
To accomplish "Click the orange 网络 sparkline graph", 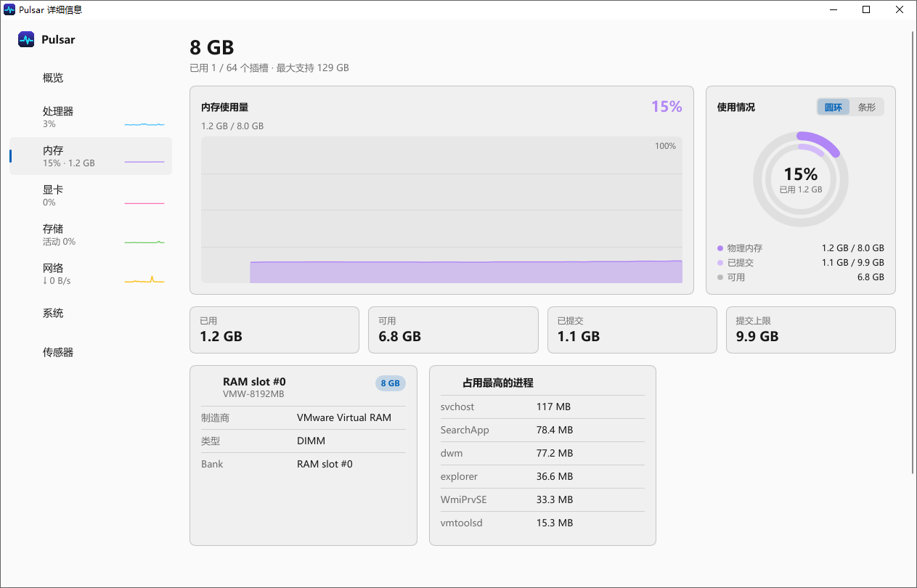I will click(x=144, y=279).
